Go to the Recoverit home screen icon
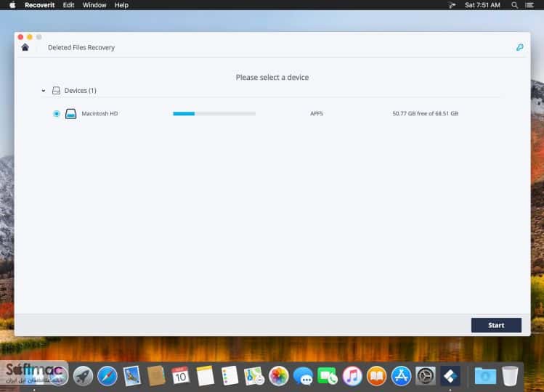 click(x=25, y=47)
